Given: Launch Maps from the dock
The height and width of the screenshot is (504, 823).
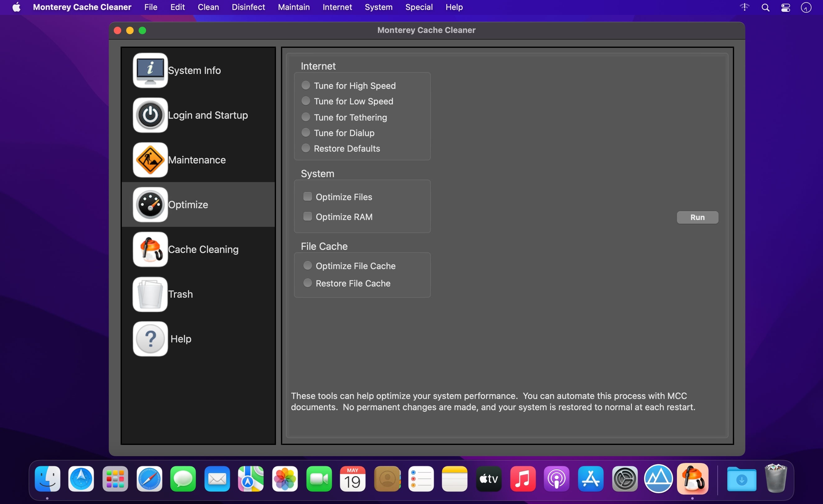Looking at the screenshot, I should pyautogui.click(x=251, y=479).
